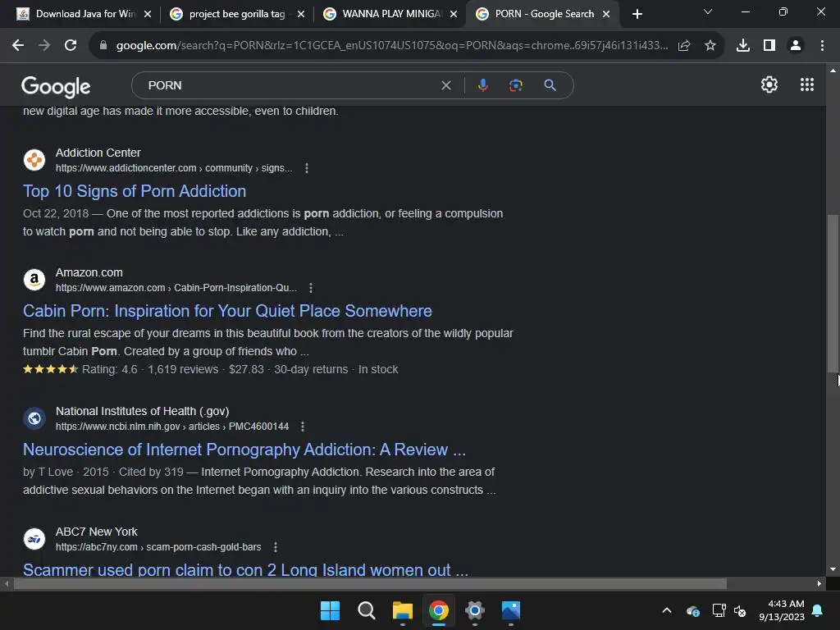Viewport: 840px width, 630px height.
Task: Click the padlock site info icon
Action: 103,46
